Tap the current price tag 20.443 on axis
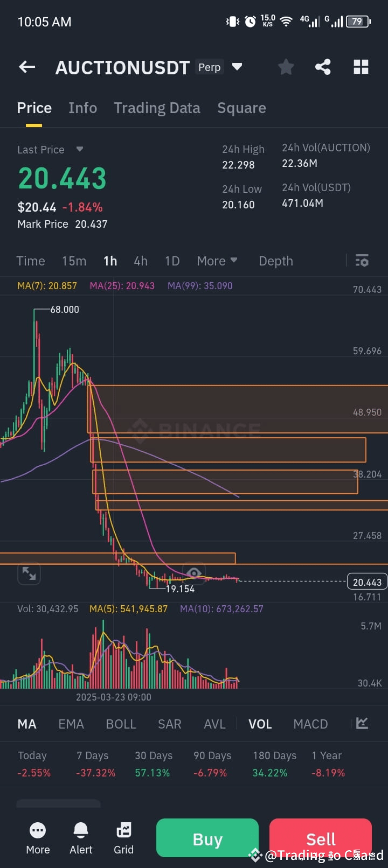 (367, 582)
